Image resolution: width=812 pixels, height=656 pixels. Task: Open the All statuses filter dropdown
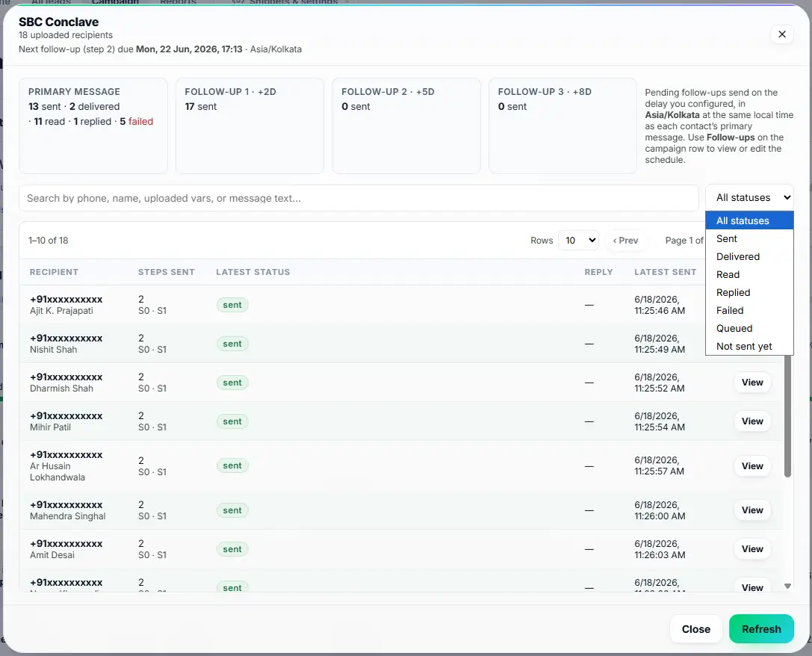(749, 197)
